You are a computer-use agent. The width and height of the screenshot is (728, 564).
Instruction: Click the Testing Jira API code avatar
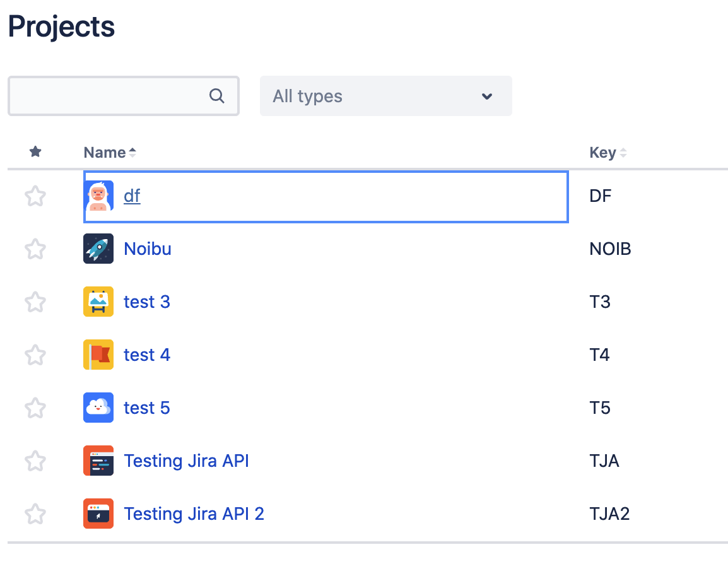(x=98, y=461)
